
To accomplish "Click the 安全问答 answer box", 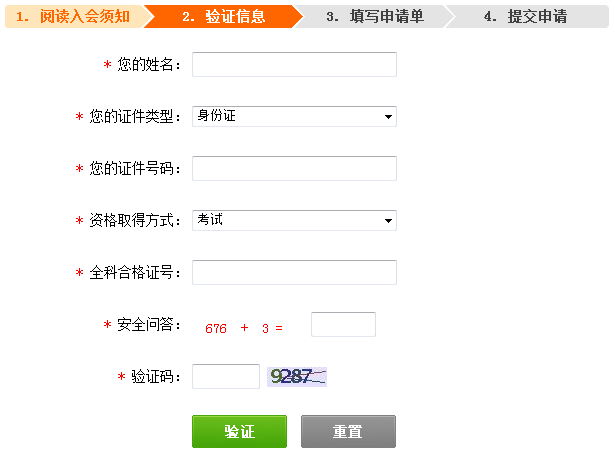I will [343, 324].
